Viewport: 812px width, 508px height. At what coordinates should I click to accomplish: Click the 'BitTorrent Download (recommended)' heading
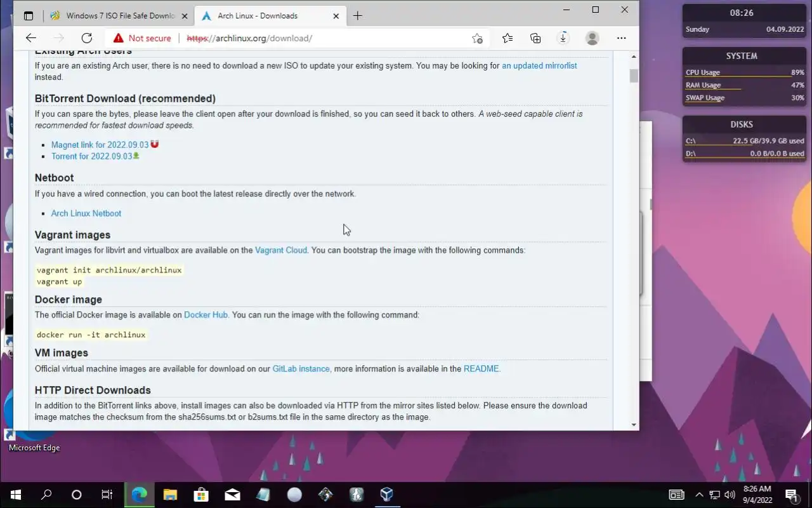pos(125,98)
